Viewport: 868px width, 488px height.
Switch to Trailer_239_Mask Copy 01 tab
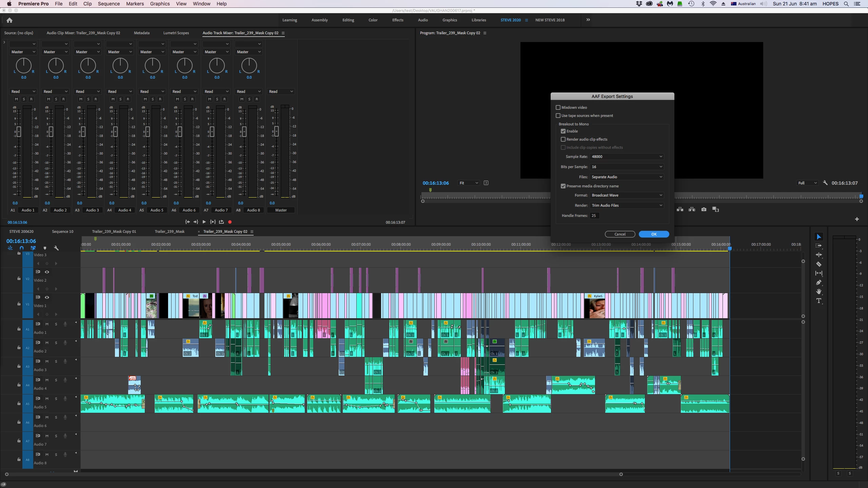click(114, 231)
